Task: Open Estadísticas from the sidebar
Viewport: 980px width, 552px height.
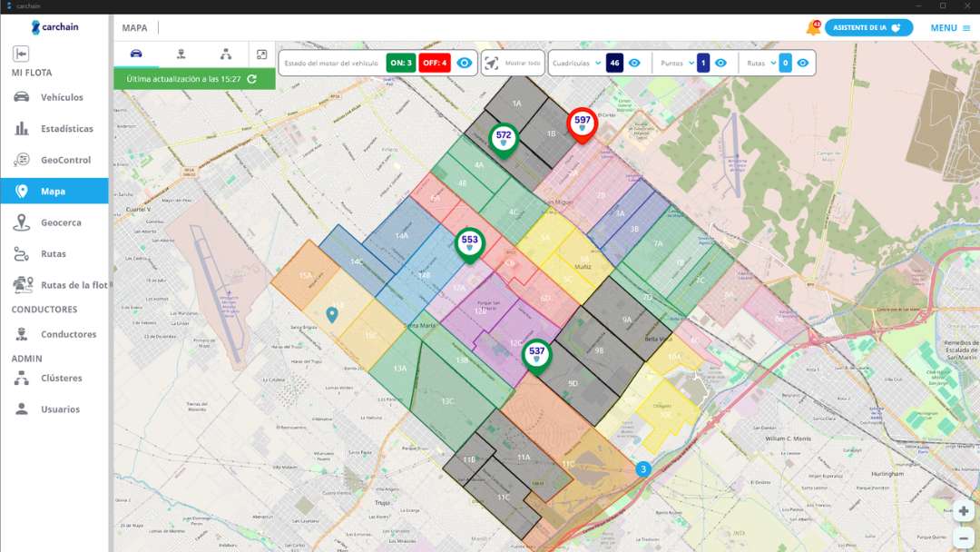Action: [56, 128]
